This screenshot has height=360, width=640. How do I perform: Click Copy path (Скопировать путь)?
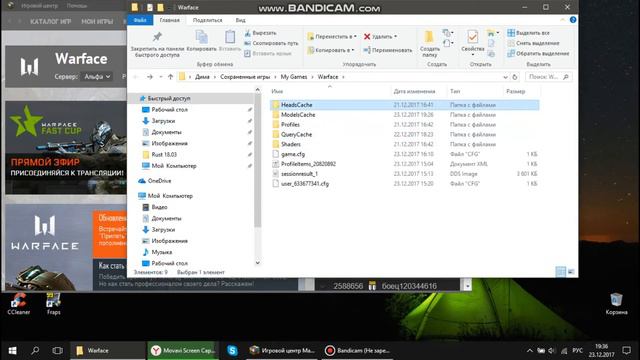point(271,43)
